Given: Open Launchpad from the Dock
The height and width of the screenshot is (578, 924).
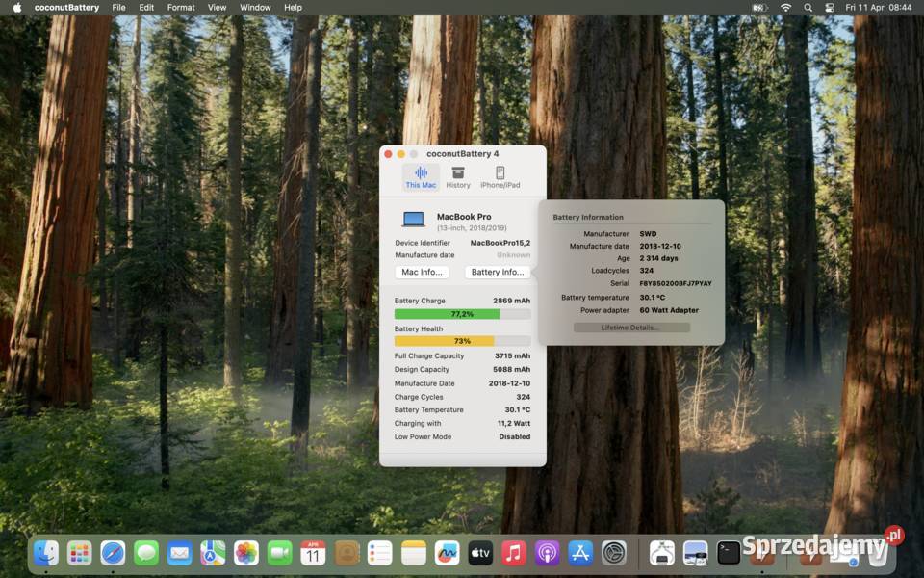Looking at the screenshot, I should click(80, 553).
